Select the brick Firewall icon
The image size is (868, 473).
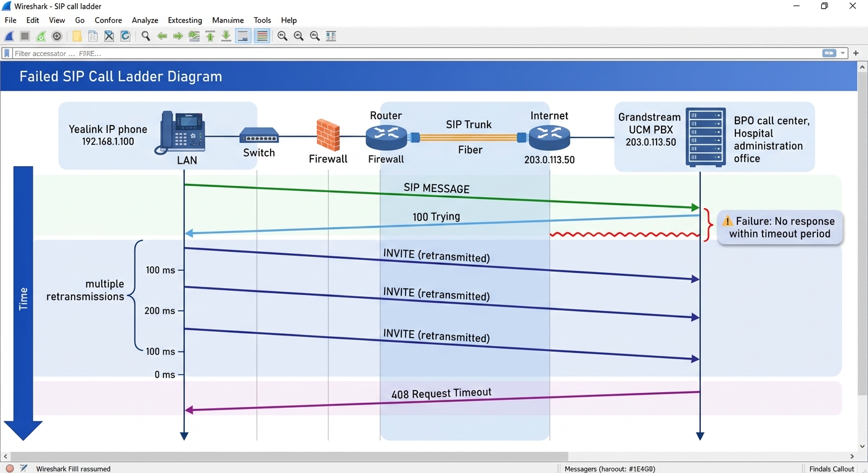(x=328, y=135)
